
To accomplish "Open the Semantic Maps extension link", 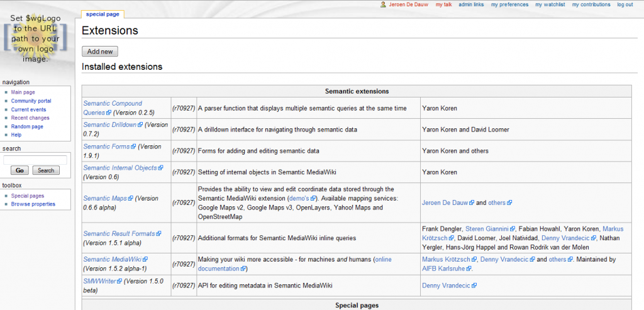I will click(108, 198).
